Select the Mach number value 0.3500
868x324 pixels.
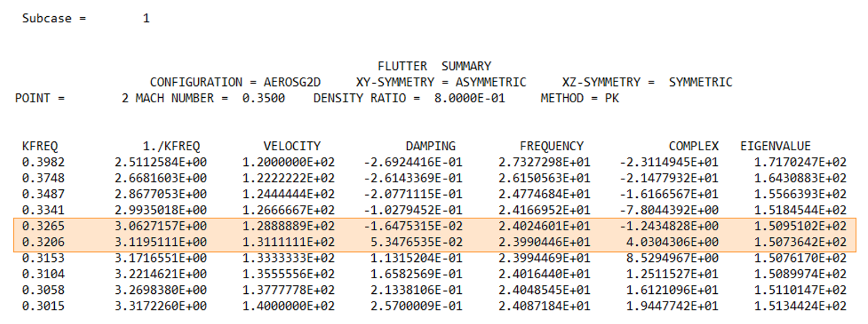pyautogui.click(x=263, y=98)
